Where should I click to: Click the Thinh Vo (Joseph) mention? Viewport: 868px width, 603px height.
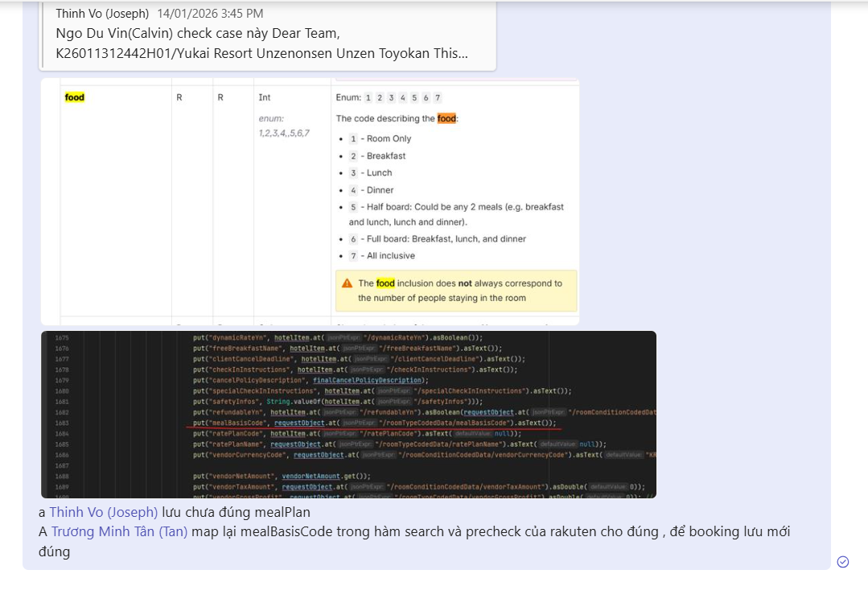(x=103, y=512)
